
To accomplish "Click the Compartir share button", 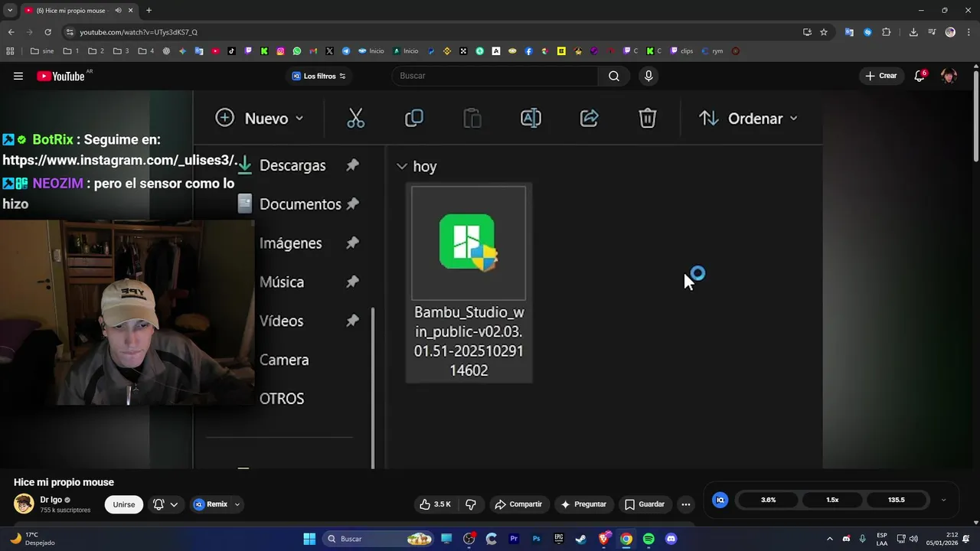I will pos(518,504).
